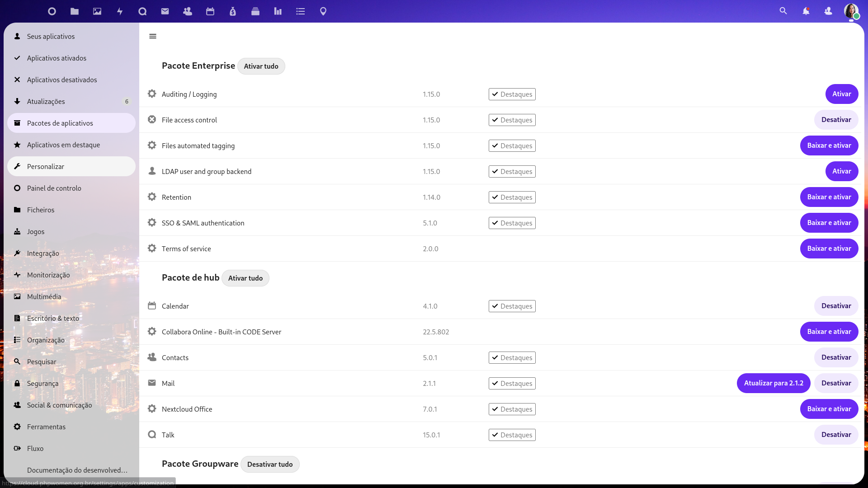This screenshot has width=868, height=488.
Task: Open the Maps location pin icon
Action: pos(323,11)
